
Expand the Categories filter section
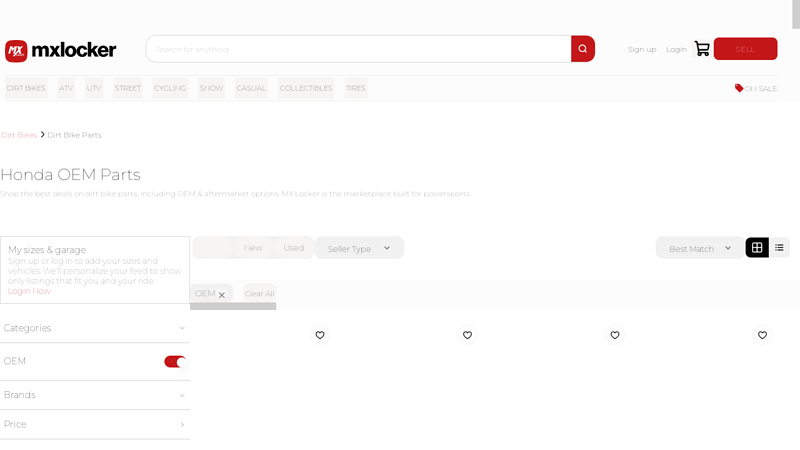pyautogui.click(x=95, y=328)
